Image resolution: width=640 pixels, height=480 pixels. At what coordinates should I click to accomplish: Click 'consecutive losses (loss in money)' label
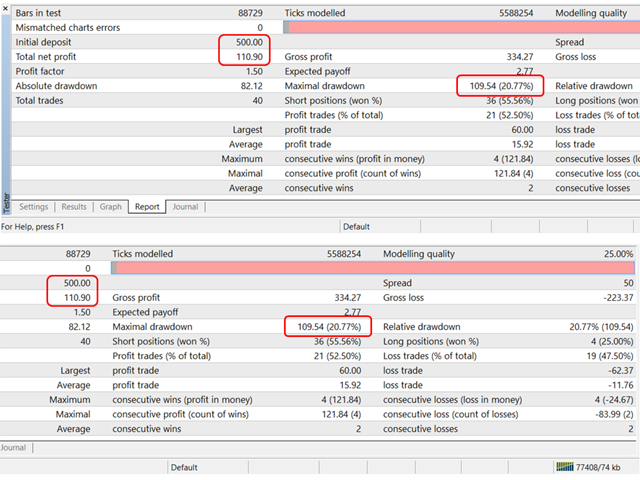[x=452, y=400]
